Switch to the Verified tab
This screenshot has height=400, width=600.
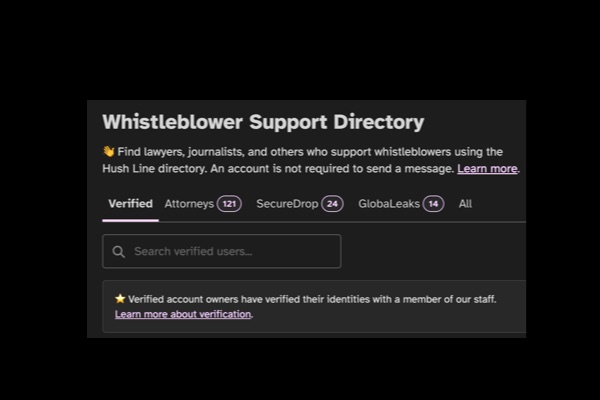130,204
